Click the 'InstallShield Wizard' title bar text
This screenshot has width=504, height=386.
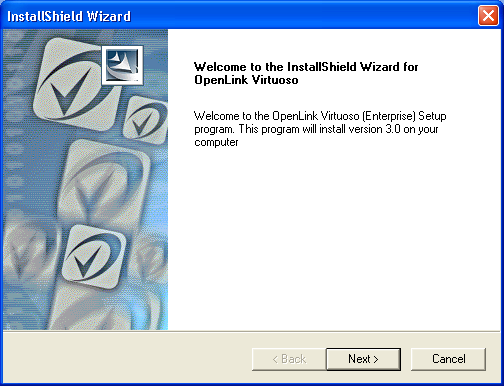[x=69, y=16]
